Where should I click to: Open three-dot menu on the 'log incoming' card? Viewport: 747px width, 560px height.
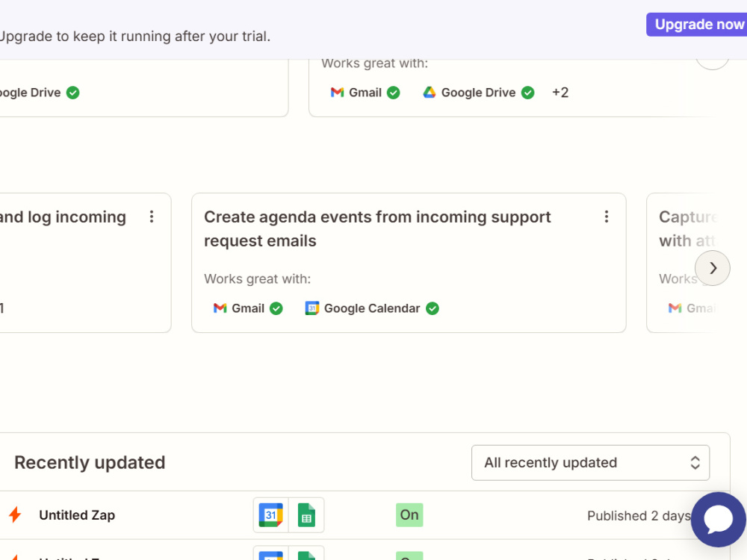tap(152, 217)
